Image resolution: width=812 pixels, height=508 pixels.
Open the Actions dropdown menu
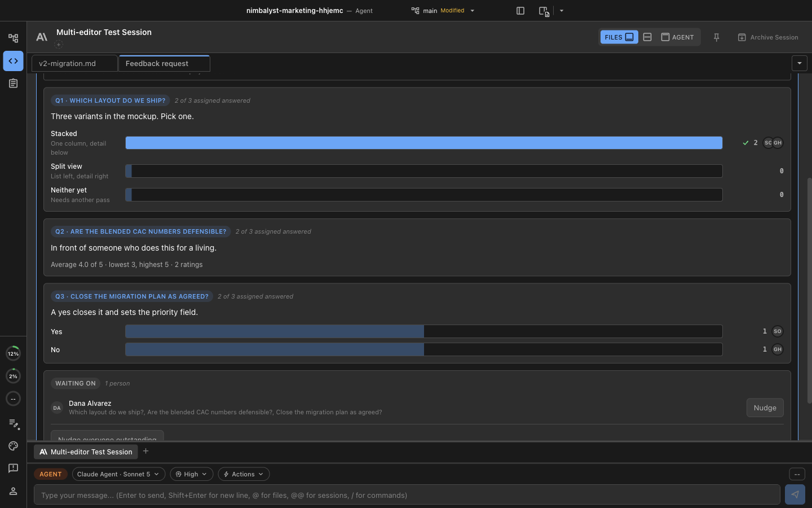(244, 474)
